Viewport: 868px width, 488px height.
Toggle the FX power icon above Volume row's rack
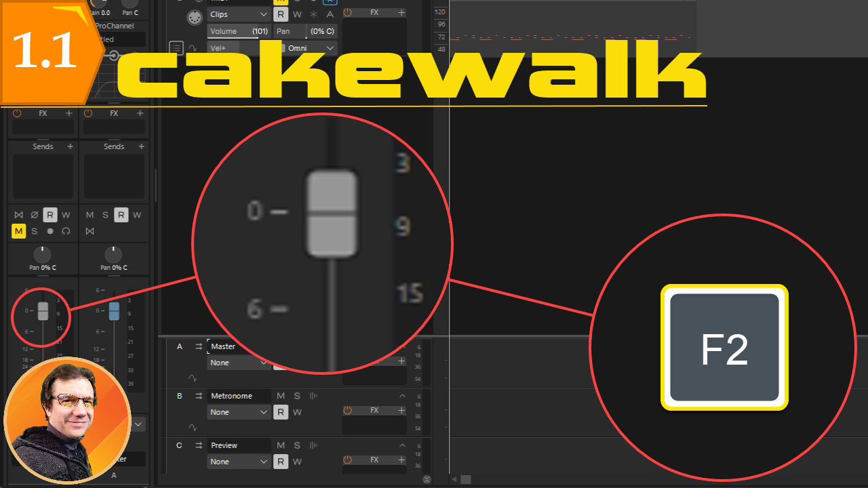pyautogui.click(x=348, y=13)
